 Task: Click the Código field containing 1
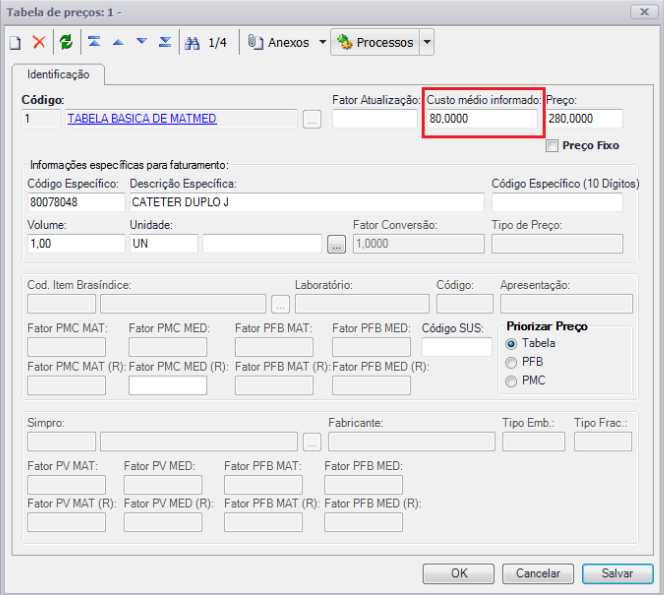coord(41,119)
